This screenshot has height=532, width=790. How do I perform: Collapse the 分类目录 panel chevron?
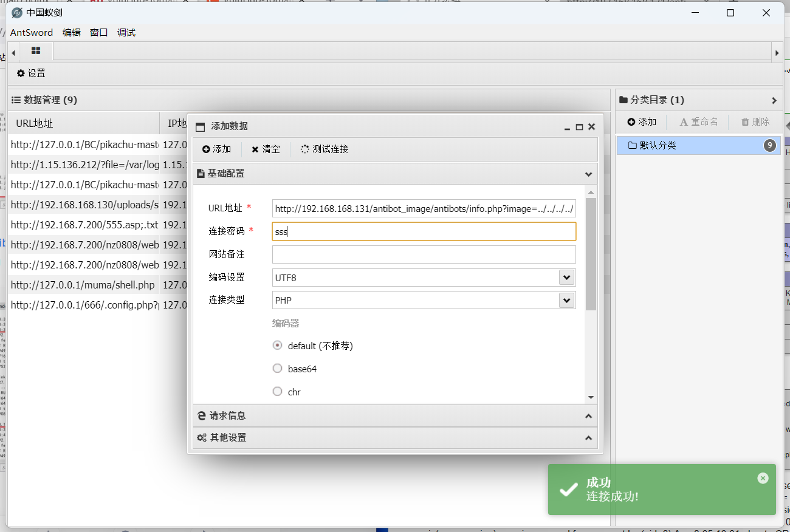click(x=774, y=100)
